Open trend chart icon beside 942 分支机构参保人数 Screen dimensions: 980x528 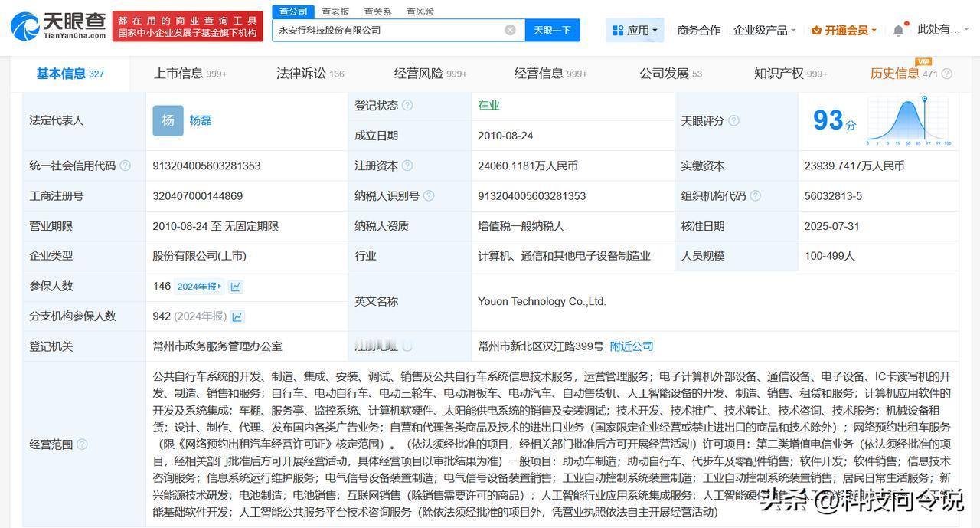(x=238, y=316)
